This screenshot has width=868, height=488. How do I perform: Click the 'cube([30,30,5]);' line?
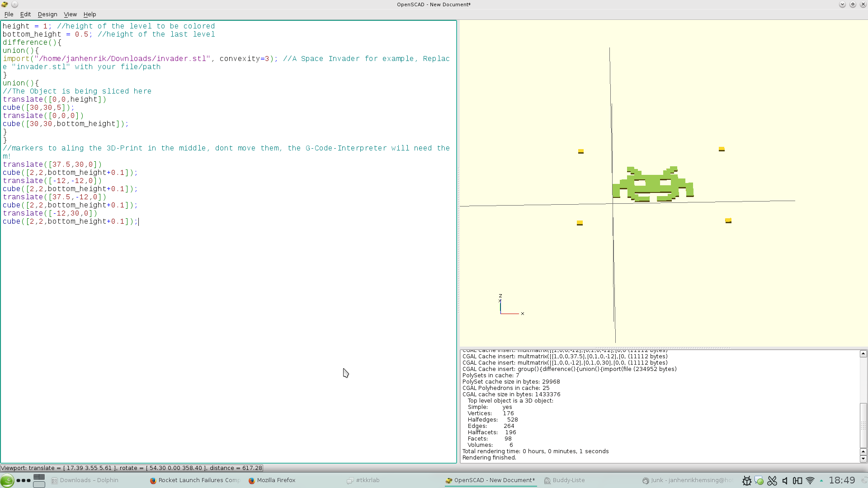38,108
